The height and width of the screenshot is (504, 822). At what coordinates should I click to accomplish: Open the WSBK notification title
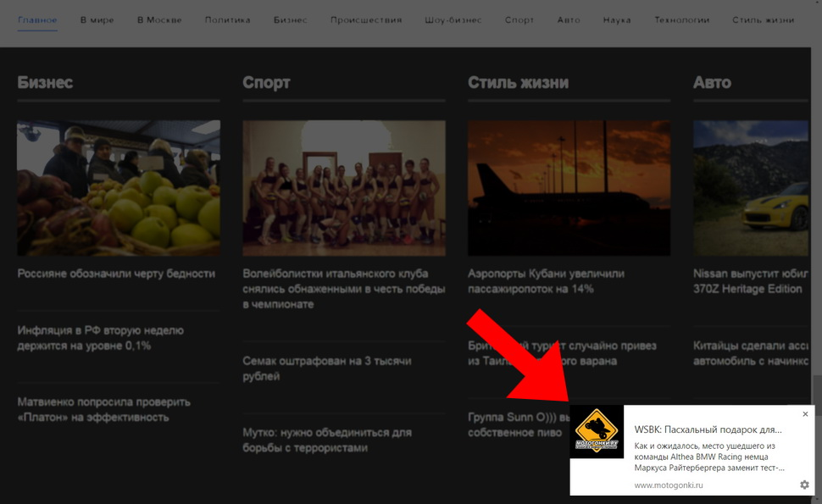pyautogui.click(x=708, y=429)
